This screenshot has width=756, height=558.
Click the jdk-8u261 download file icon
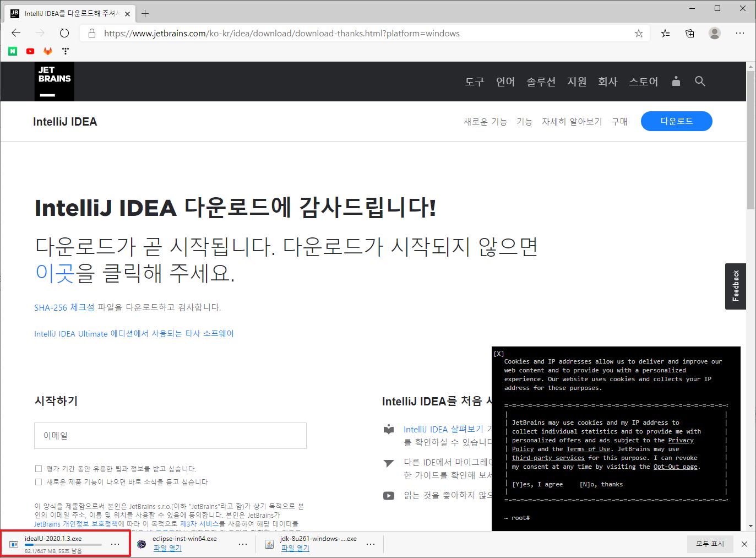click(x=269, y=544)
